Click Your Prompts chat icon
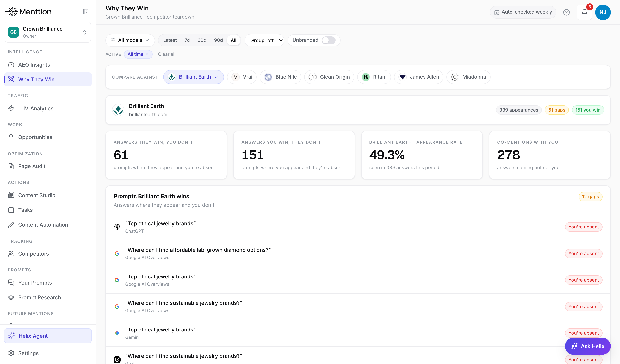Screen dimensions: 620x364 point(11,283)
